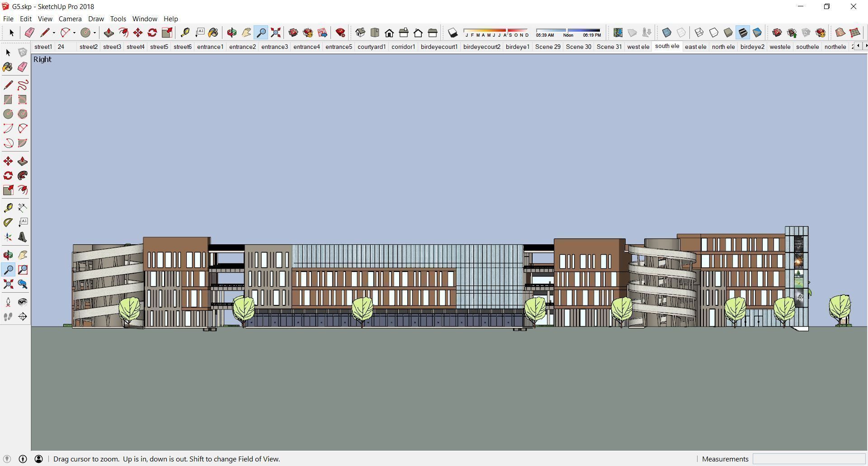Select the Orbit tool in top toolbar

click(231, 33)
